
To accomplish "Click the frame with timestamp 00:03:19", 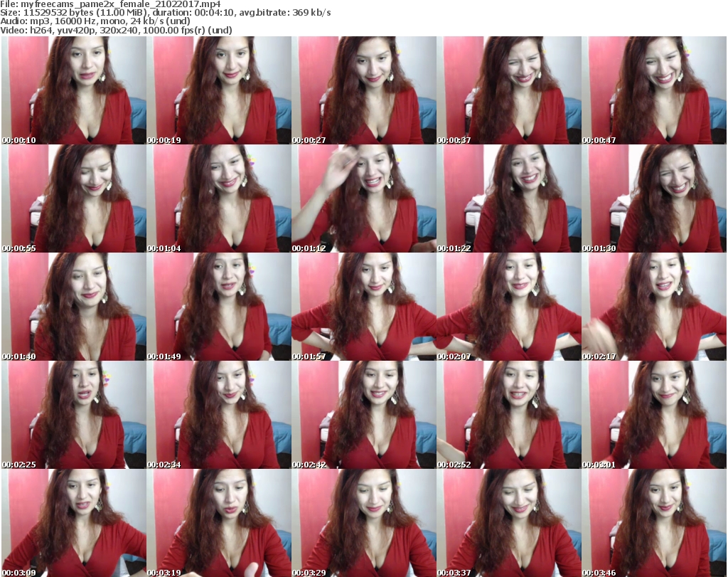I will 219,523.
